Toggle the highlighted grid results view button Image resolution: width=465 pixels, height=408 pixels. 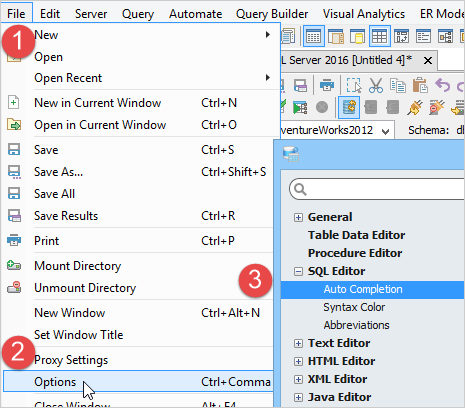379,36
